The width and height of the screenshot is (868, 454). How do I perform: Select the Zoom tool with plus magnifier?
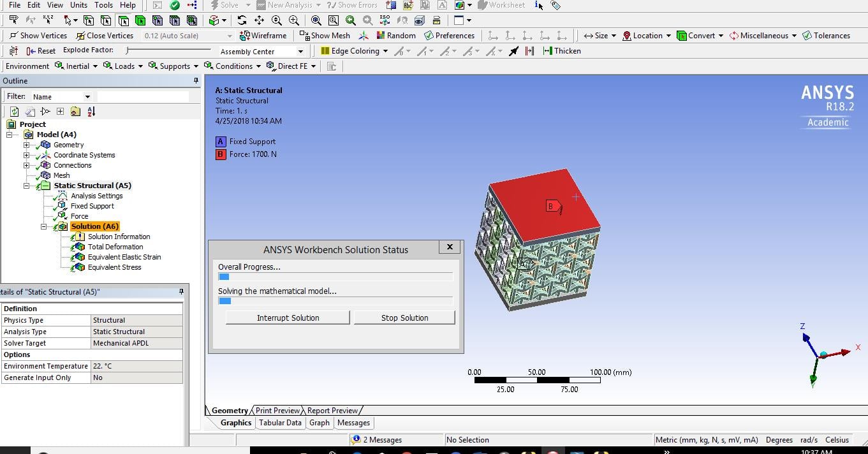tap(277, 20)
